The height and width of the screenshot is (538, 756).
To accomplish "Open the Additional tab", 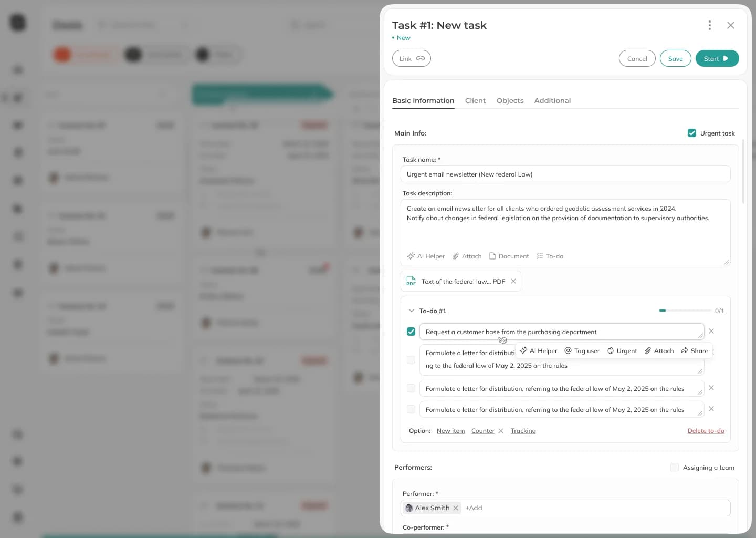I will pyautogui.click(x=552, y=100).
